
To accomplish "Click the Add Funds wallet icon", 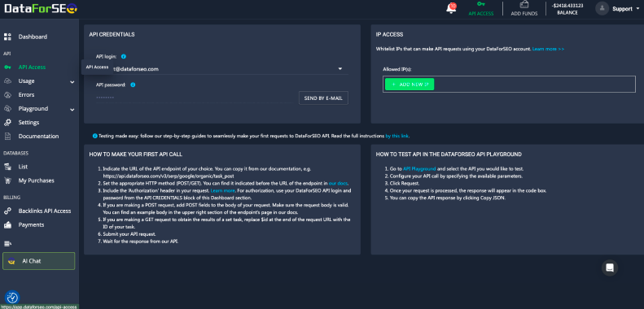I will tap(524, 5).
